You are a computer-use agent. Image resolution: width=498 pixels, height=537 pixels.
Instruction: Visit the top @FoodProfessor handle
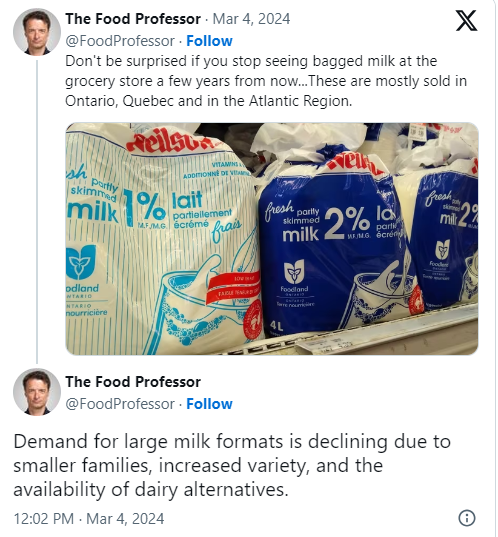[120, 41]
